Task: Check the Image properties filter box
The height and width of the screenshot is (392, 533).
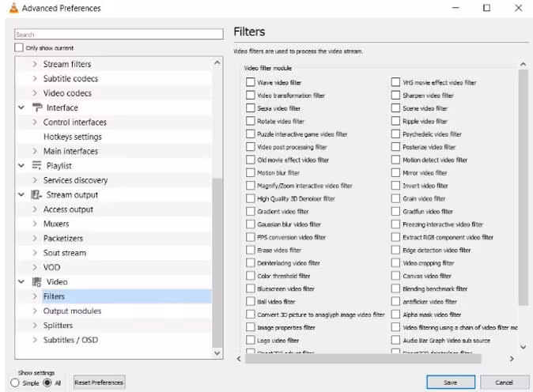Action: (251, 327)
